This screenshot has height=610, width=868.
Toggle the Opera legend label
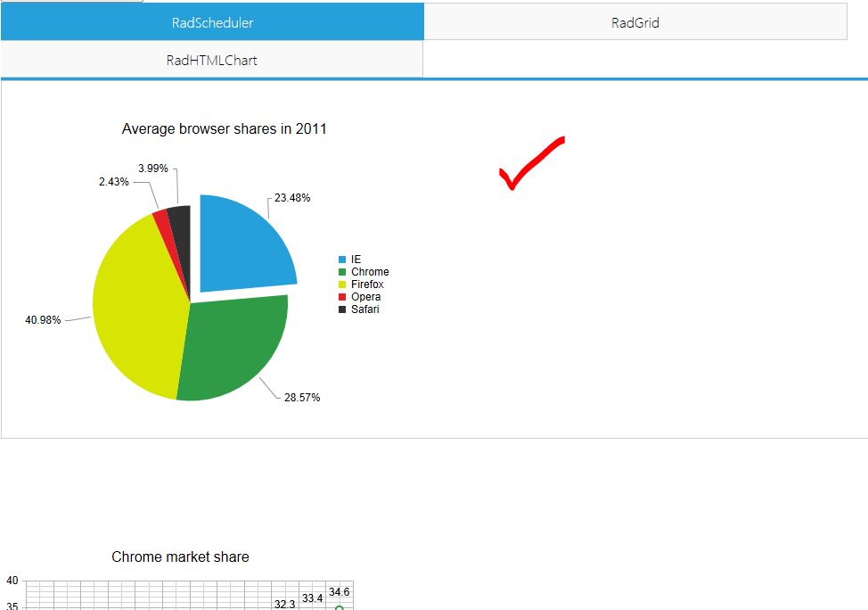[x=365, y=297]
